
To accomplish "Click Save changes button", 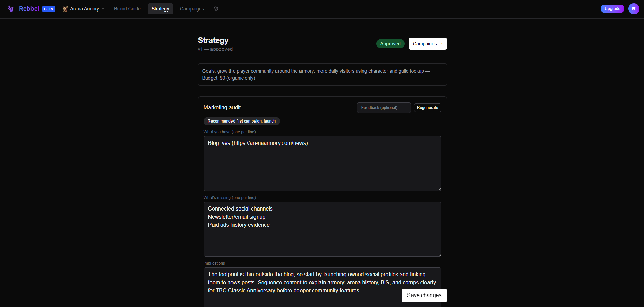I will click(x=424, y=295).
